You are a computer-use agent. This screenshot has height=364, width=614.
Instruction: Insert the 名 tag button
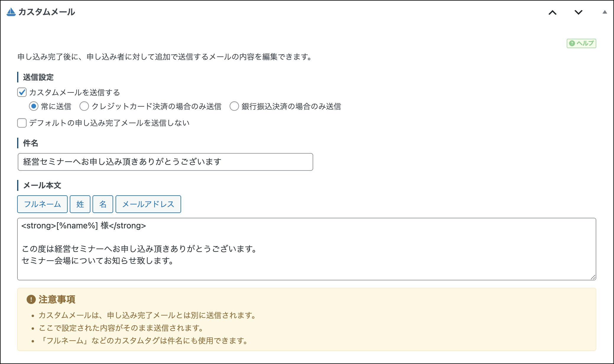(103, 204)
